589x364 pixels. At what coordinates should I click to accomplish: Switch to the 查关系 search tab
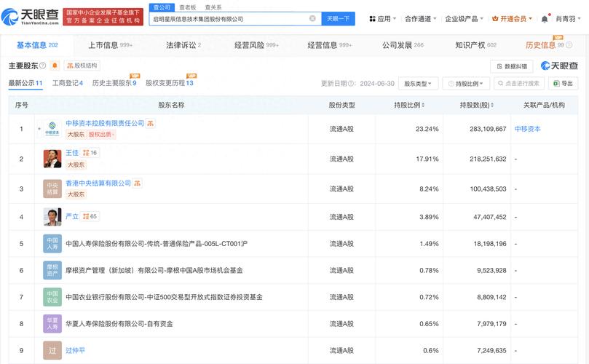pyautogui.click(x=213, y=7)
